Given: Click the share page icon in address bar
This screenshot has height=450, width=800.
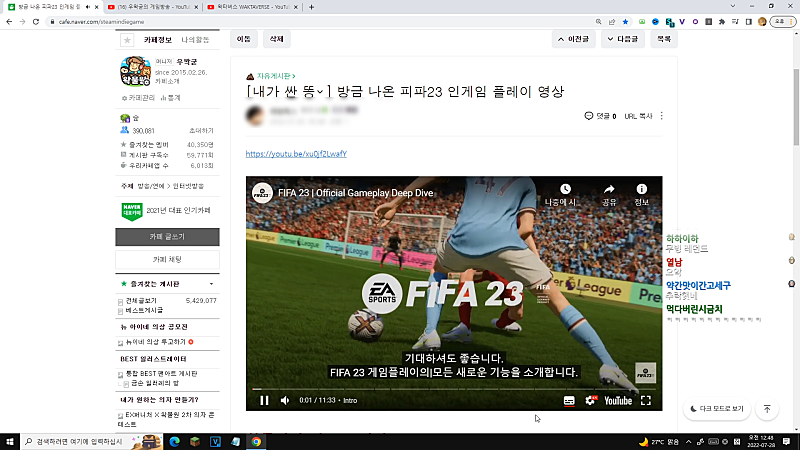Looking at the screenshot, I should click(612, 22).
